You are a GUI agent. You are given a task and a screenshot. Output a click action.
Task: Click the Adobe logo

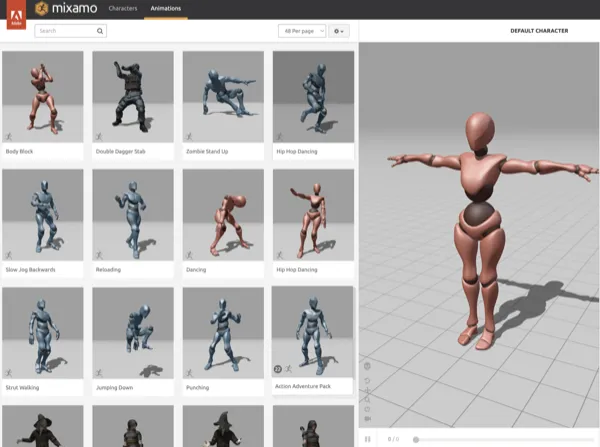pos(16,15)
